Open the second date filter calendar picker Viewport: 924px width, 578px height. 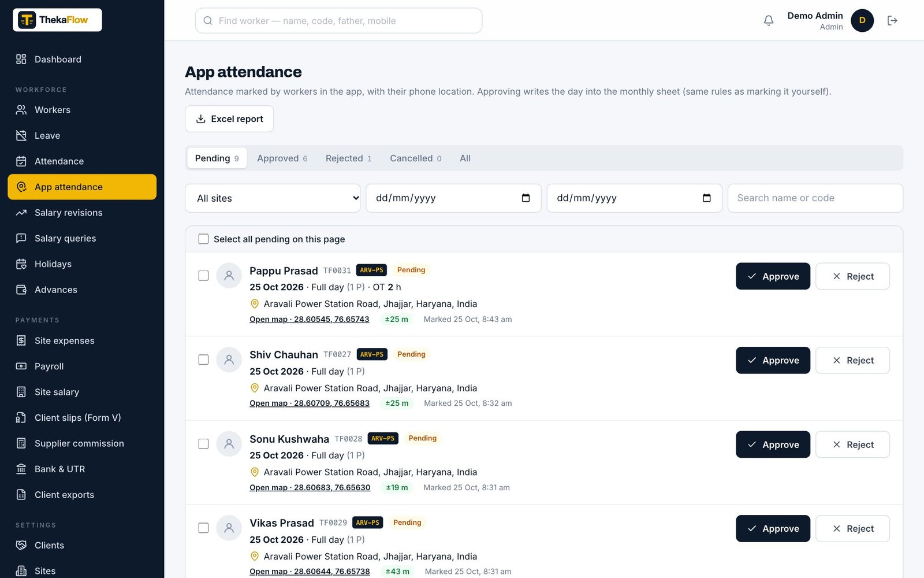coord(706,198)
